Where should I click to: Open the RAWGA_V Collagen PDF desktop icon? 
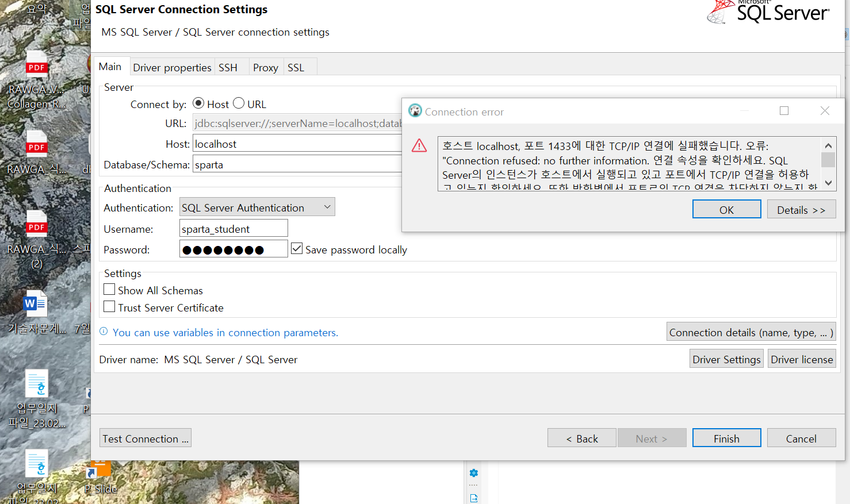point(36,79)
